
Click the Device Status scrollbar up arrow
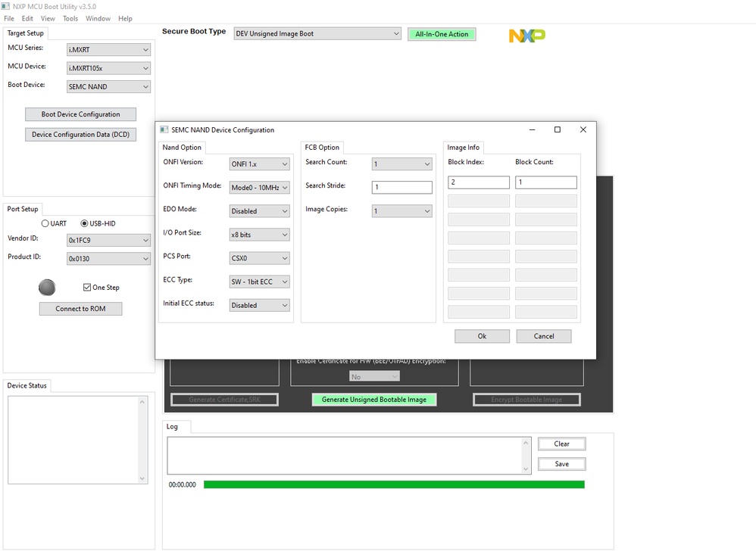click(x=142, y=402)
